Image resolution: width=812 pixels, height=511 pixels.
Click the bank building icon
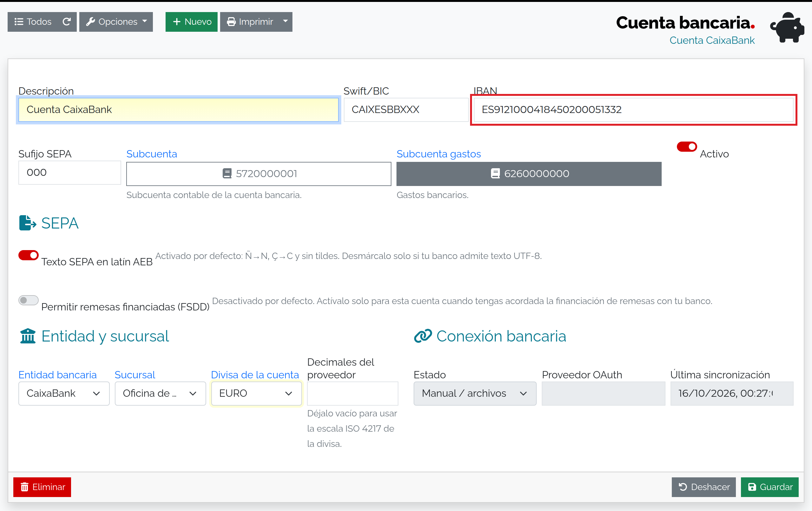point(28,336)
